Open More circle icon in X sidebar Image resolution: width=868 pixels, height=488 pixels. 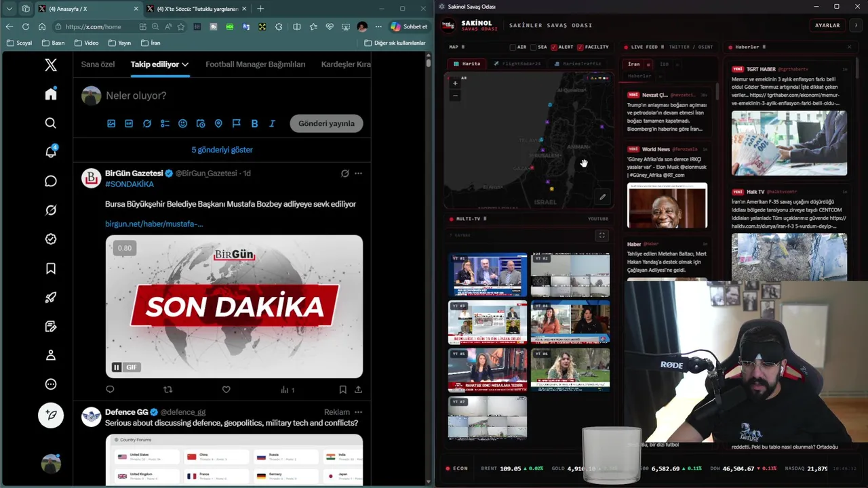tap(51, 384)
